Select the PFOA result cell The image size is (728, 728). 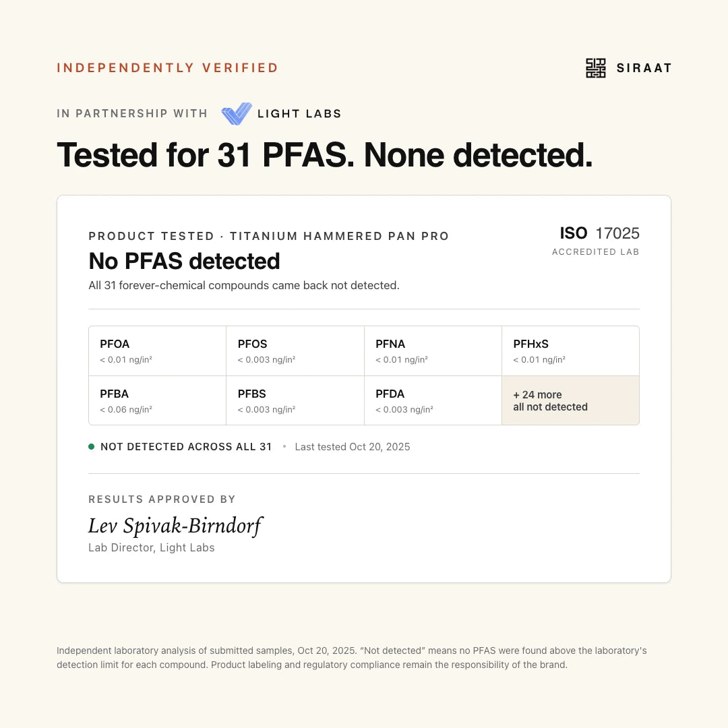coord(157,351)
